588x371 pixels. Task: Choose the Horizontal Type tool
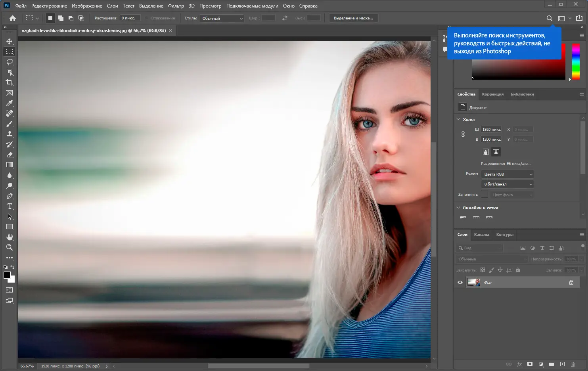coord(10,206)
